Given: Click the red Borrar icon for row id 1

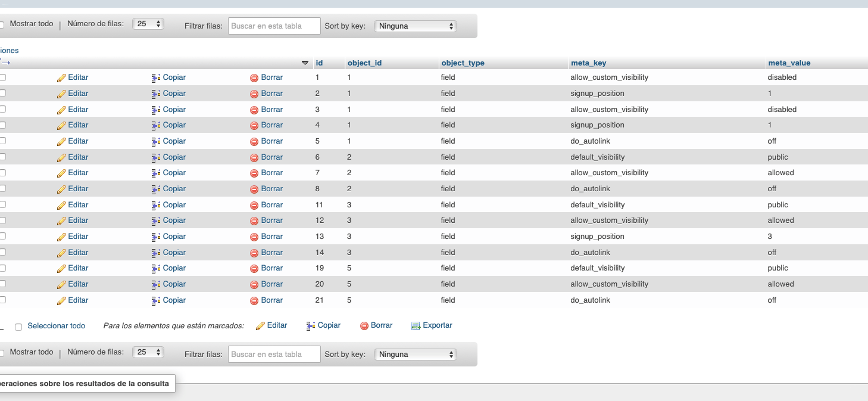Looking at the screenshot, I should tap(254, 78).
